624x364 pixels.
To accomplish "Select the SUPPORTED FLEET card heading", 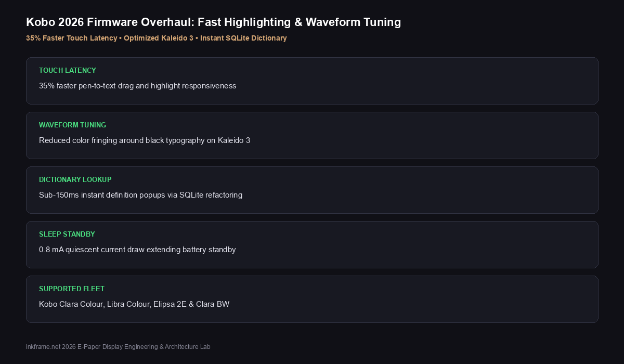I will 72,289.
